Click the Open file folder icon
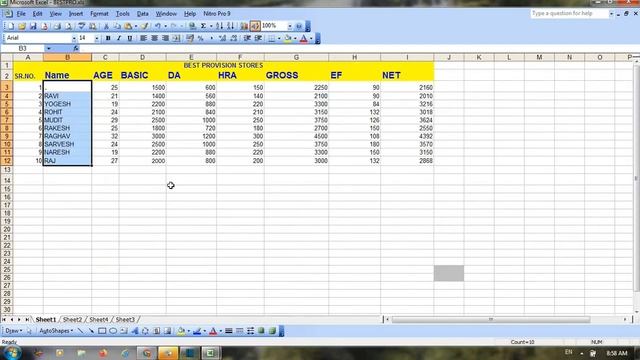640x360 pixels. (22, 26)
